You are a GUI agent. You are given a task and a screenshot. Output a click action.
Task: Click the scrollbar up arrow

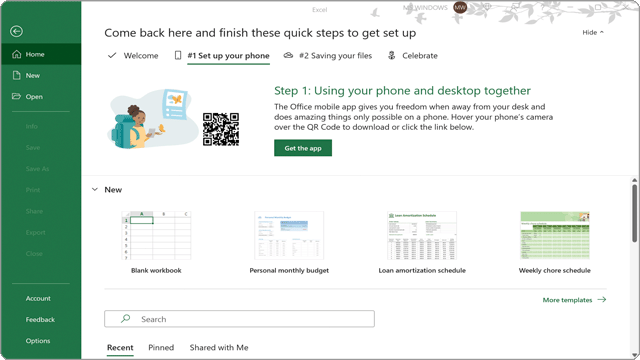coord(634,180)
